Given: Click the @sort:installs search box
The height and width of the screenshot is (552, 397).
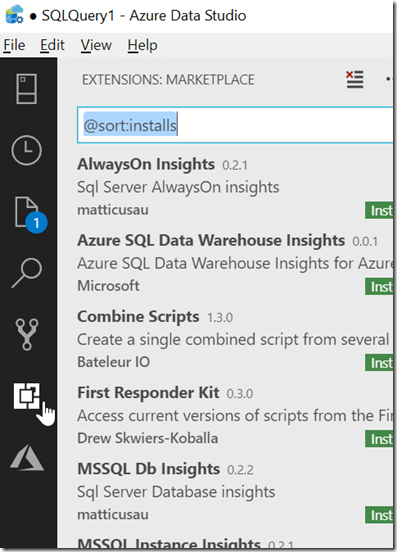Looking at the screenshot, I should point(235,125).
